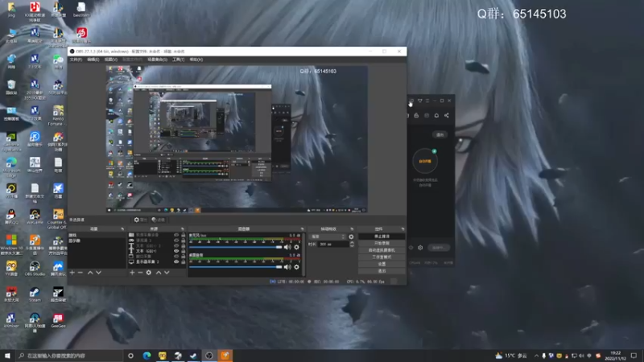Open 麦克风/Aux audio settings gear

pos(296,247)
